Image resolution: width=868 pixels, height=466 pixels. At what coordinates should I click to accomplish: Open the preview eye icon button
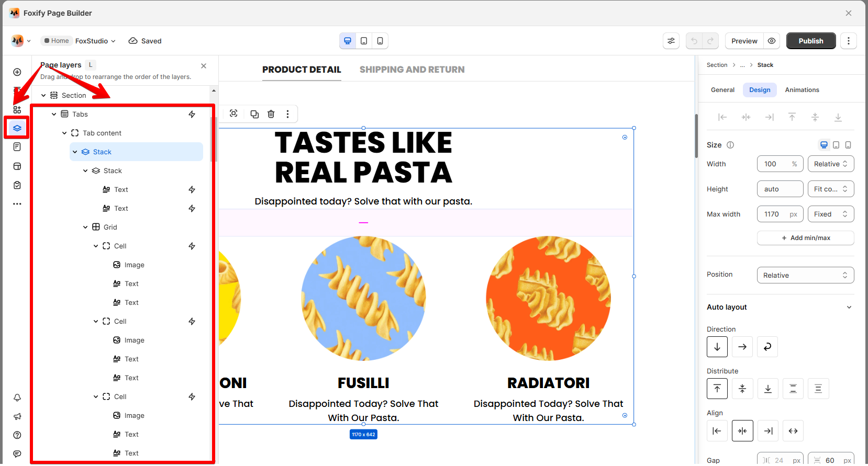coord(772,41)
